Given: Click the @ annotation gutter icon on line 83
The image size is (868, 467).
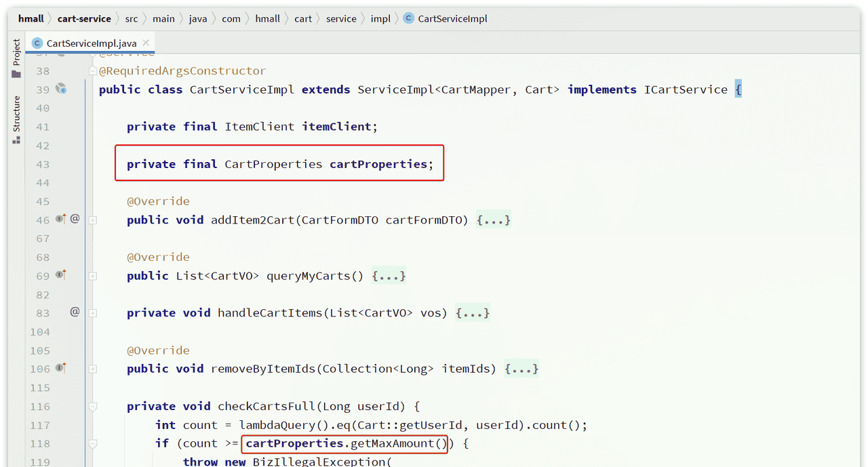Looking at the screenshot, I should (x=75, y=312).
